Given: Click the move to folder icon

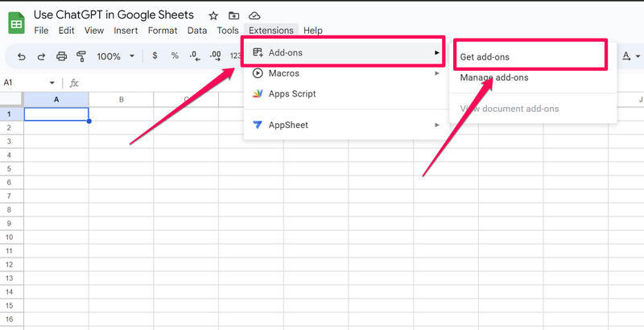Looking at the screenshot, I should [x=233, y=15].
